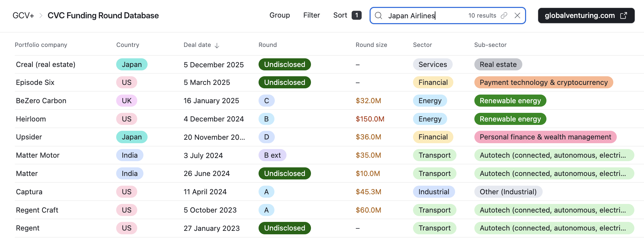
Task: Go to GCV+ breadcrumb
Action: (23, 16)
